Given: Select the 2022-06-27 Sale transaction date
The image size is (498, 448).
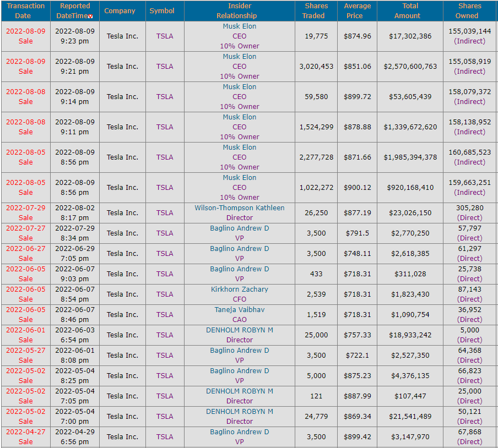Looking at the screenshot, I should [26, 254].
